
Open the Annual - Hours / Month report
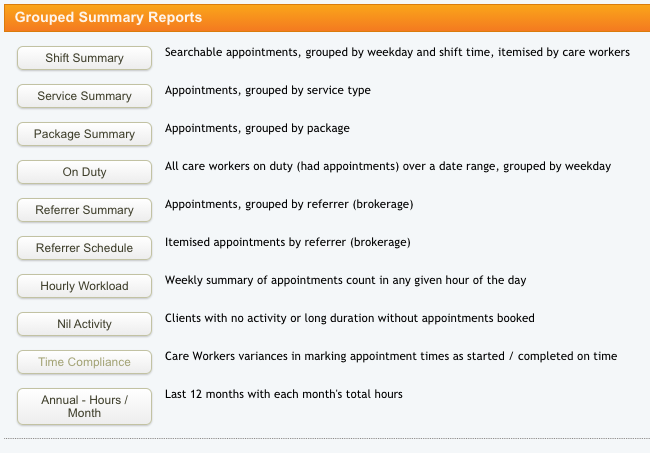[84, 406]
